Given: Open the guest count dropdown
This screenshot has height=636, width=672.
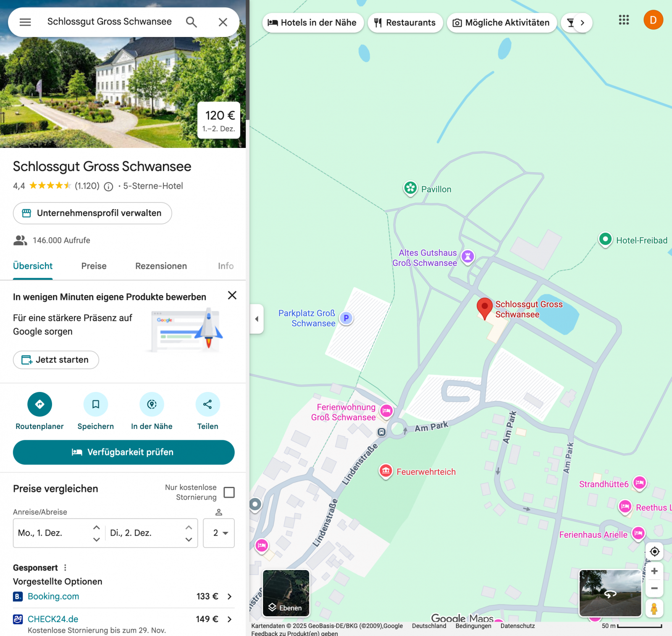Looking at the screenshot, I should (219, 533).
